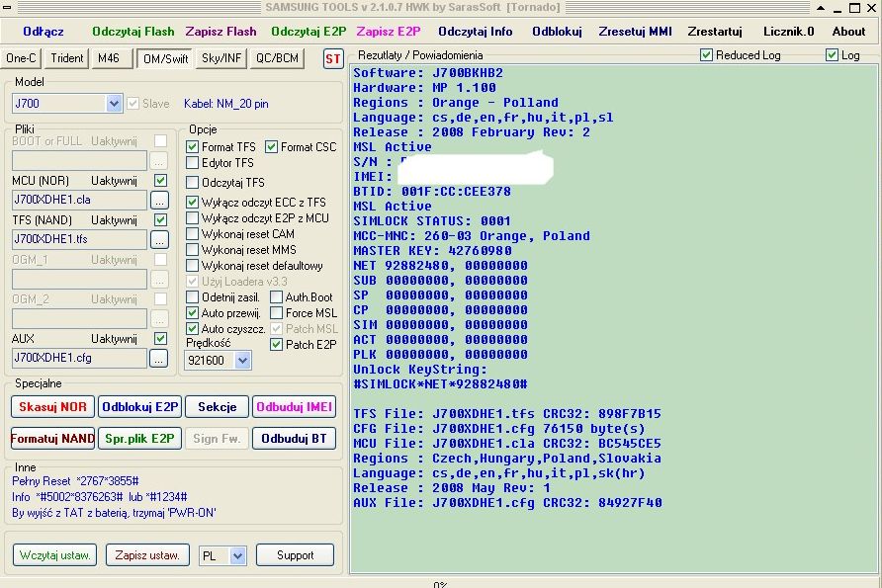Choose Odczytaj Flash command
This screenshot has width=882, height=588.
(x=133, y=32)
